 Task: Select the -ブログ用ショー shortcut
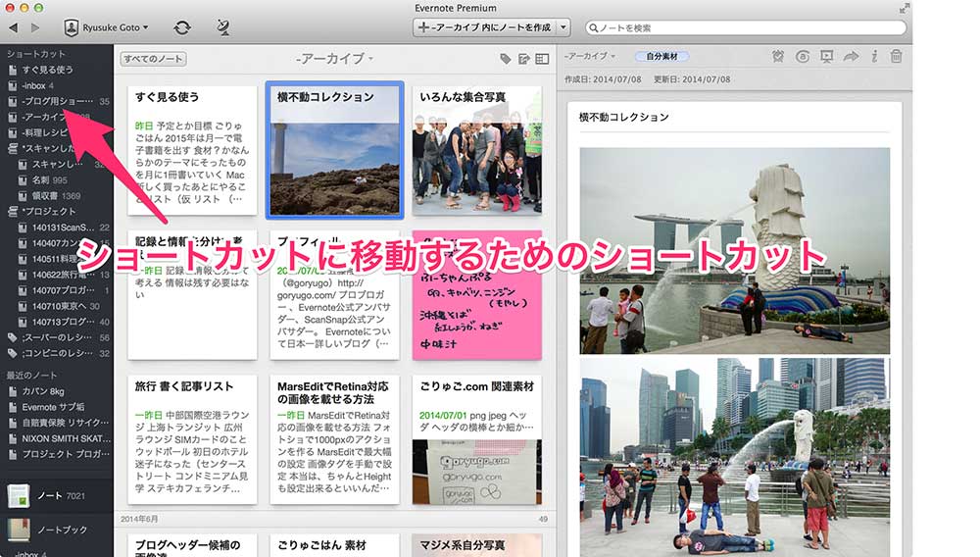click(56, 101)
